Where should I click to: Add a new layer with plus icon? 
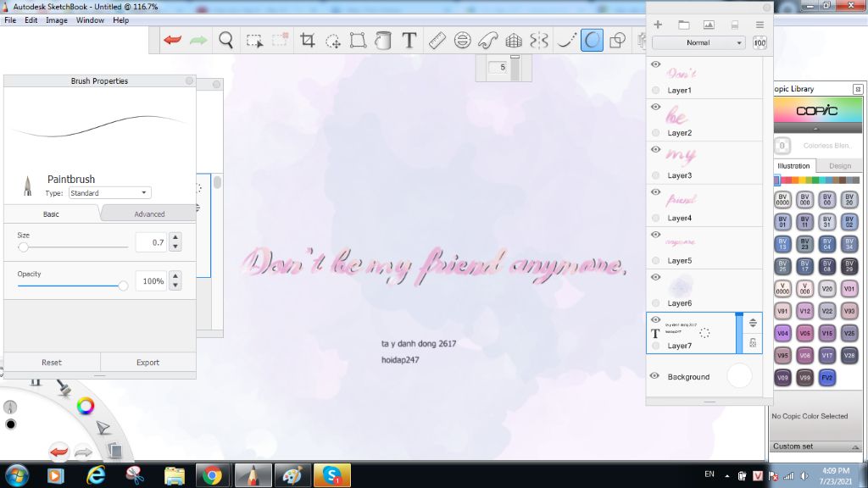[658, 25]
